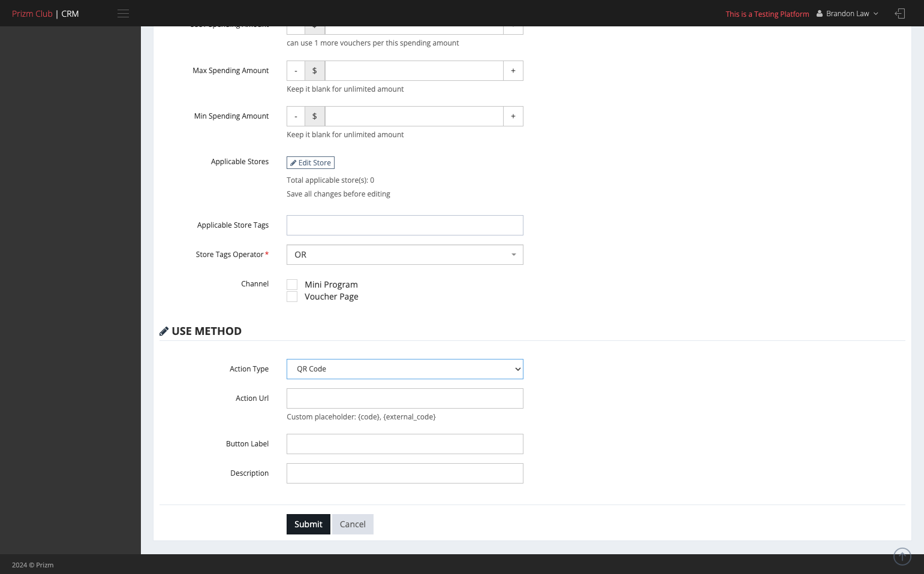Click the '2024 © Prizm' footer text

point(33,565)
